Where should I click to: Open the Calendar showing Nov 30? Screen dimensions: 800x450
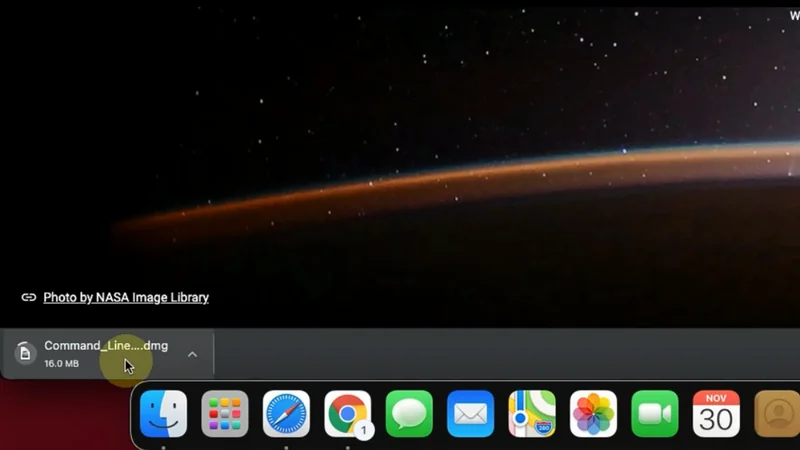[716, 413]
